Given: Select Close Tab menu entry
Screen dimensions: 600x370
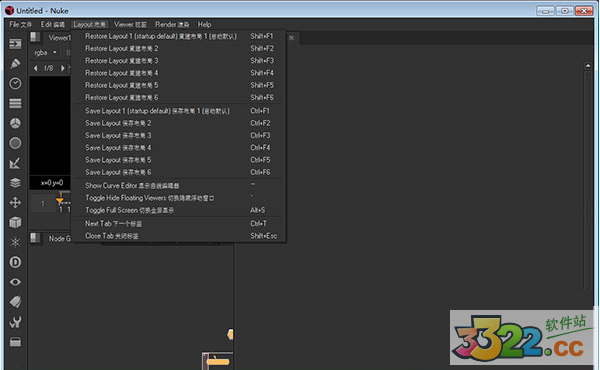Looking at the screenshot, I should pos(179,236).
